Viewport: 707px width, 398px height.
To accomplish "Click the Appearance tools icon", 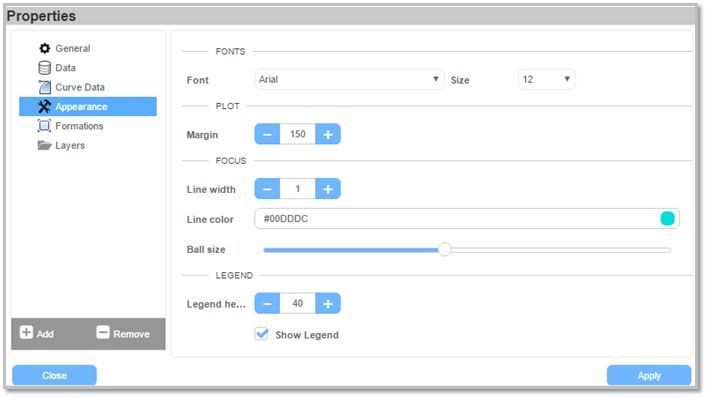I will [x=44, y=106].
